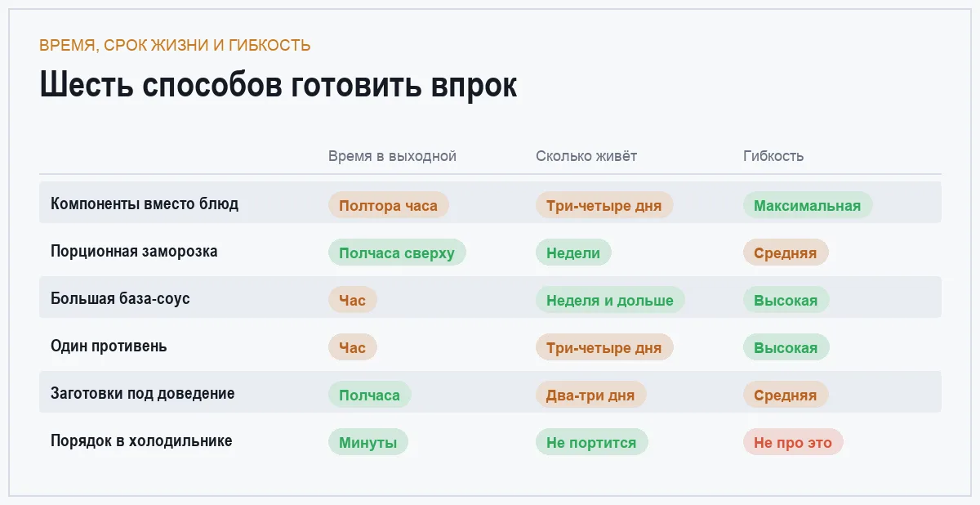980x505 pixels.
Task: Click "Высокая" in Большая база-соус row
Action: [786, 300]
